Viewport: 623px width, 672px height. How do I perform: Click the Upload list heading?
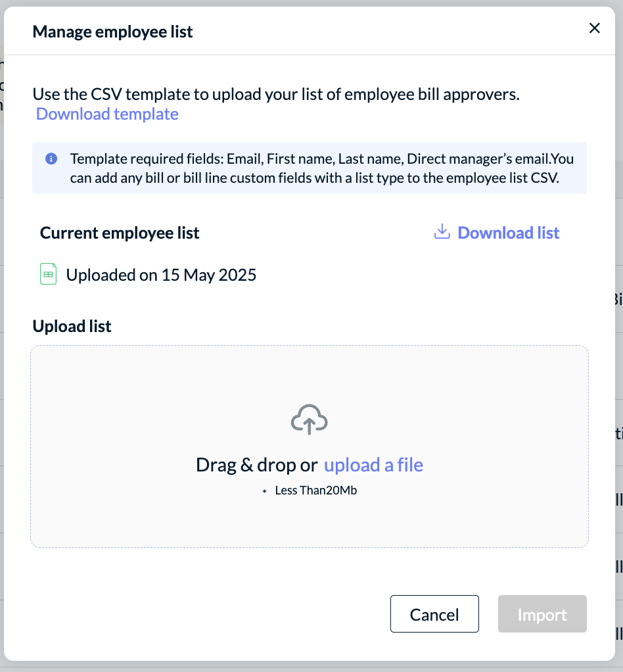pos(72,327)
